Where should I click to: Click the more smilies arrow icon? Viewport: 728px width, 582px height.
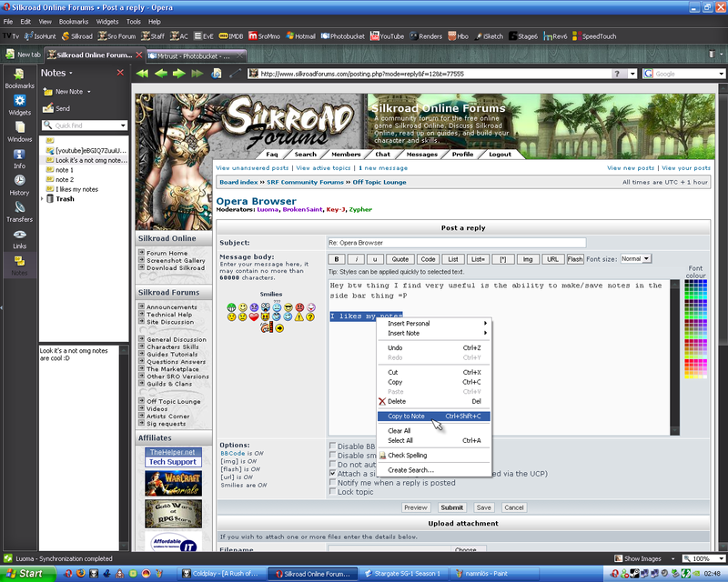[x=279, y=328]
